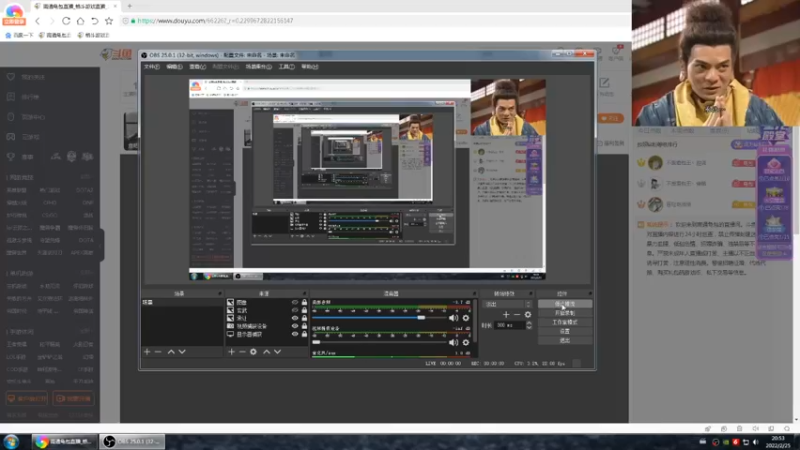Click the transition duration input field

[x=509, y=325]
